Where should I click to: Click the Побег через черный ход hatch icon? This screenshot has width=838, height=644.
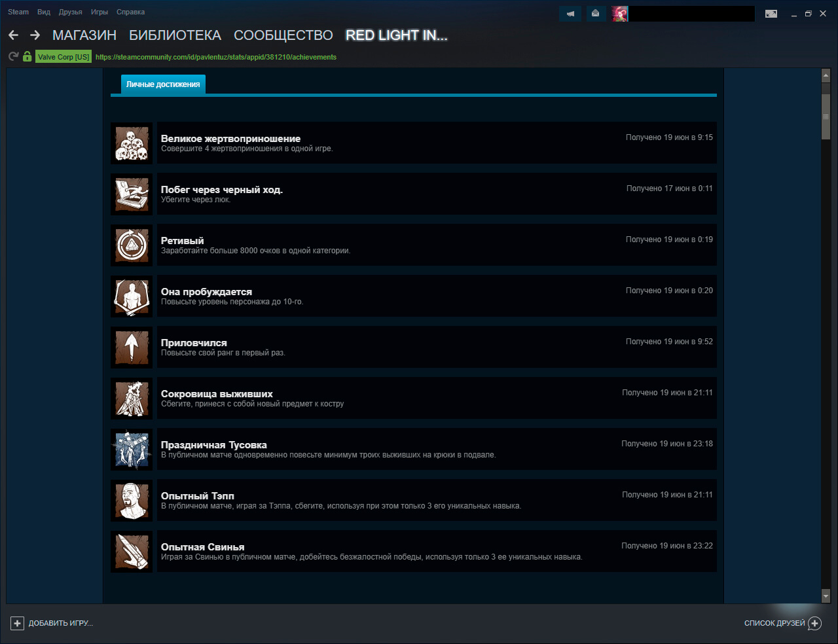(132, 194)
